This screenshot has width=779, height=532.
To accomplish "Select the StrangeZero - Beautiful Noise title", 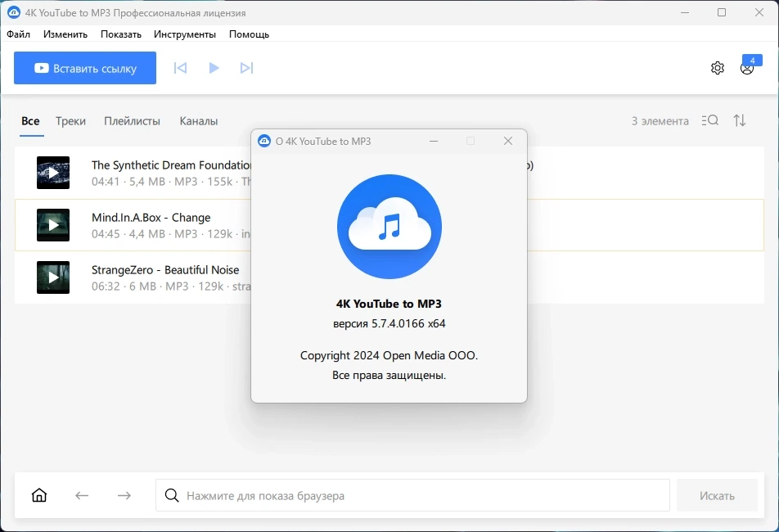I will pos(165,270).
